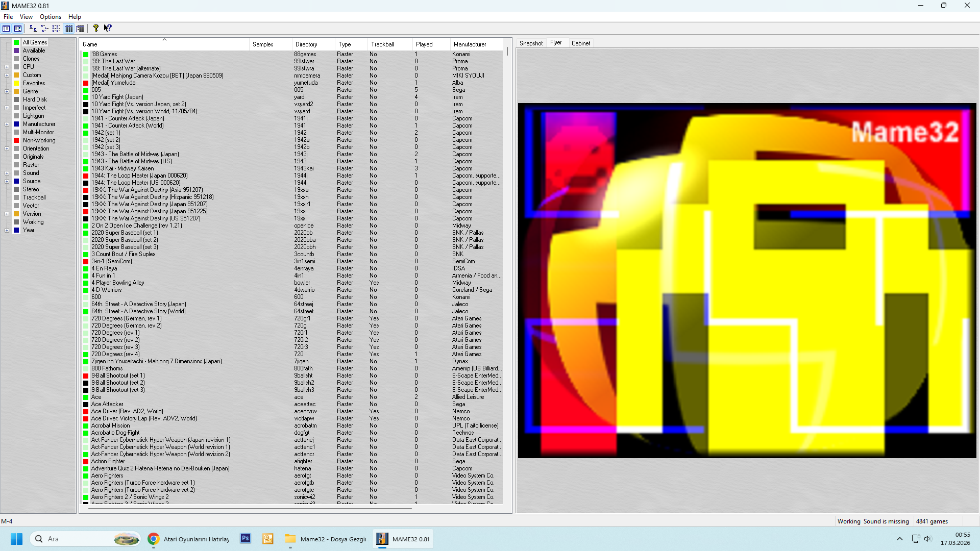Click the green status icon beside 005

click(86, 90)
